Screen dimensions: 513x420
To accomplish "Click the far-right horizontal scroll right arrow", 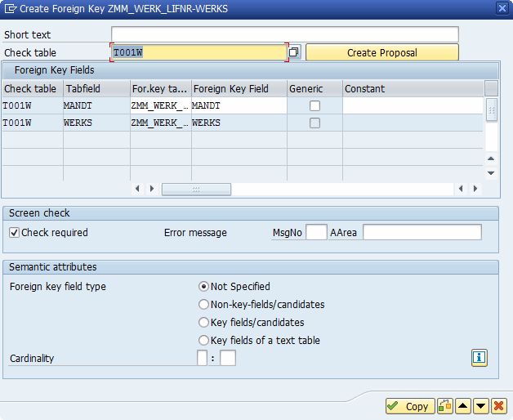I will coord(475,189).
